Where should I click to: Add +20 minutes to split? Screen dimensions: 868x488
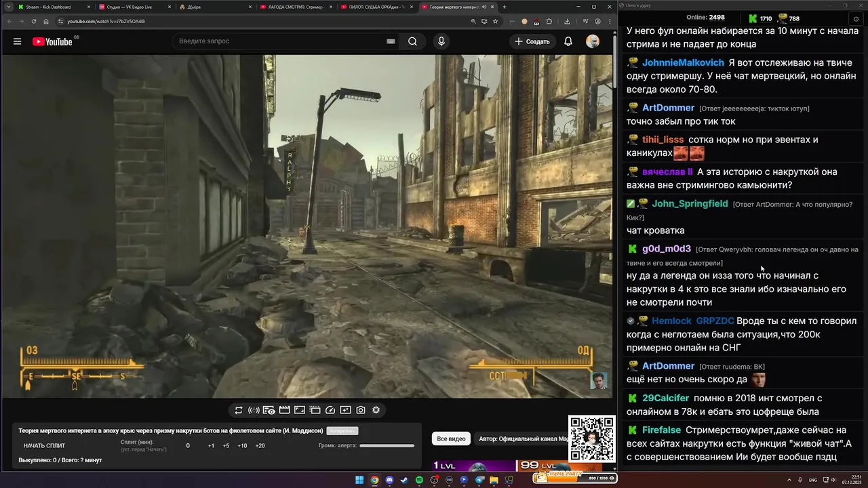pyautogui.click(x=260, y=446)
